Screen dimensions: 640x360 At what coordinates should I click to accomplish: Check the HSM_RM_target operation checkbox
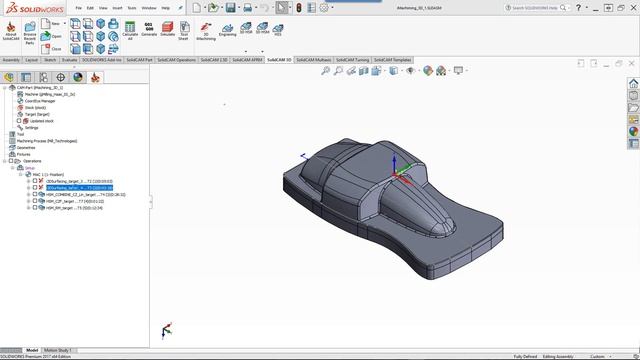click(35, 207)
